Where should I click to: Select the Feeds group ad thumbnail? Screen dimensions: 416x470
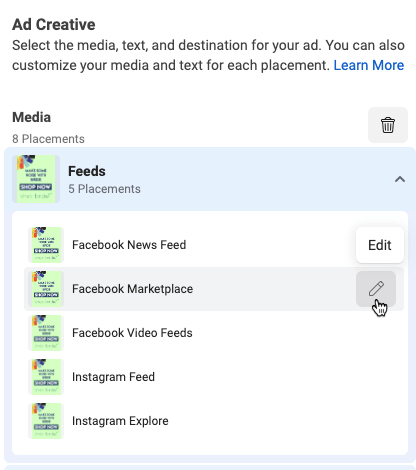[36, 179]
